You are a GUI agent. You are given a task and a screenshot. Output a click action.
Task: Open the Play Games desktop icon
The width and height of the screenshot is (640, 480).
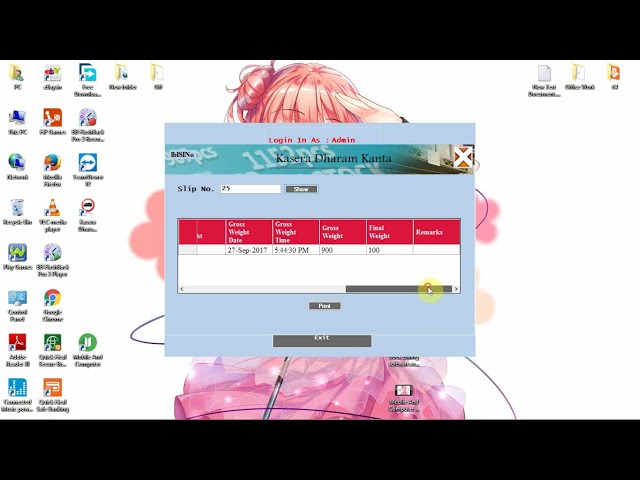pyautogui.click(x=17, y=257)
